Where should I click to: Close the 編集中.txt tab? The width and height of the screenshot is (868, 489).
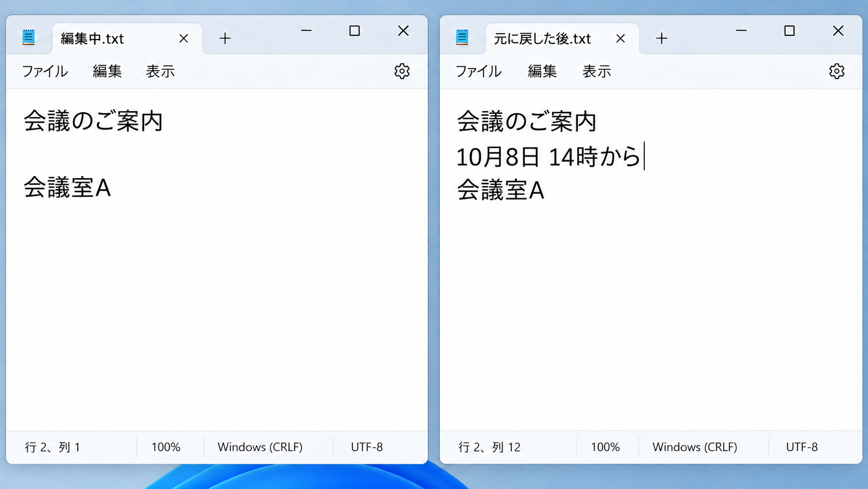[184, 38]
